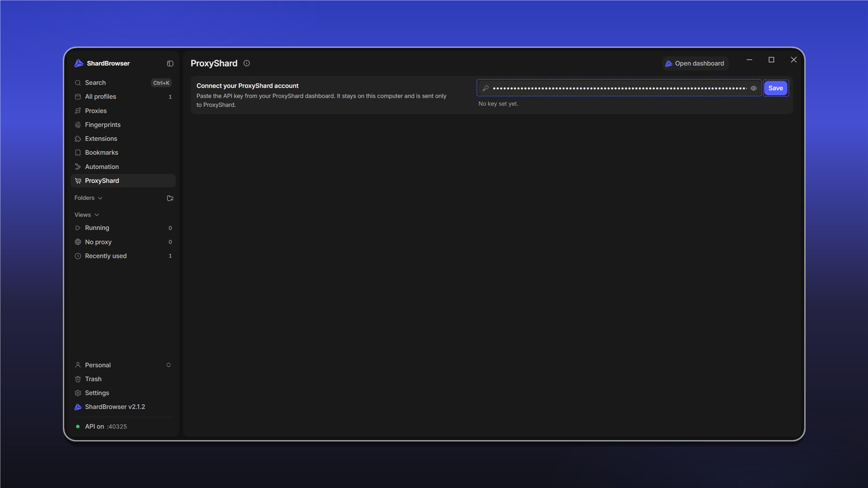Screen dimensions: 868x488
Task: Maximize the ShardBrowser window
Action: [771, 60]
